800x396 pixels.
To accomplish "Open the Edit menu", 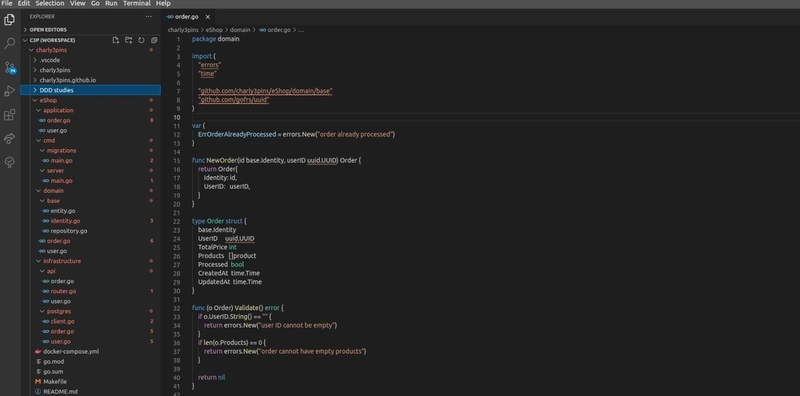I will click(23, 4).
